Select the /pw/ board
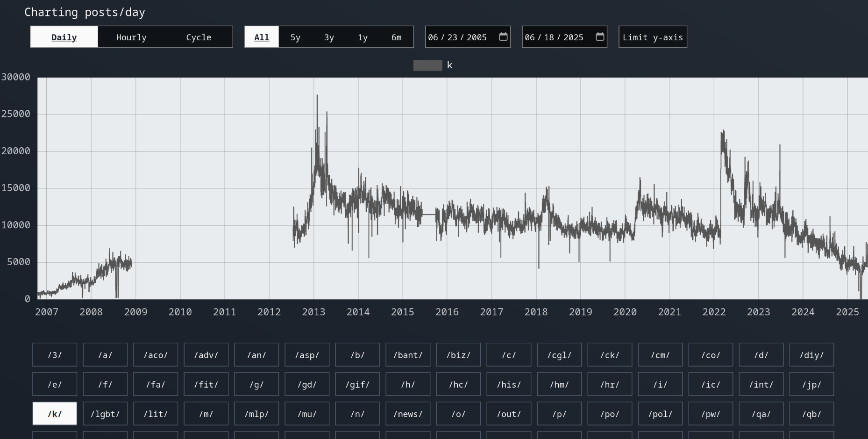This screenshot has height=439, width=868. point(711,414)
